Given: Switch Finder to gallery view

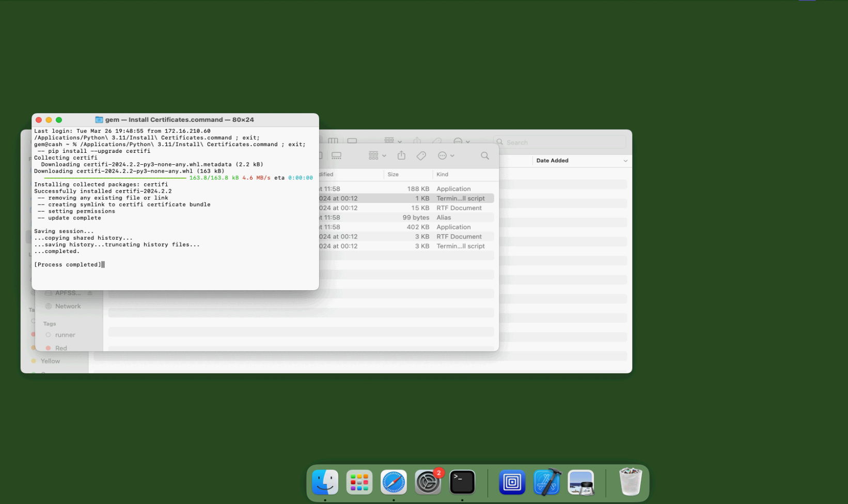Looking at the screenshot, I should pyautogui.click(x=336, y=155).
